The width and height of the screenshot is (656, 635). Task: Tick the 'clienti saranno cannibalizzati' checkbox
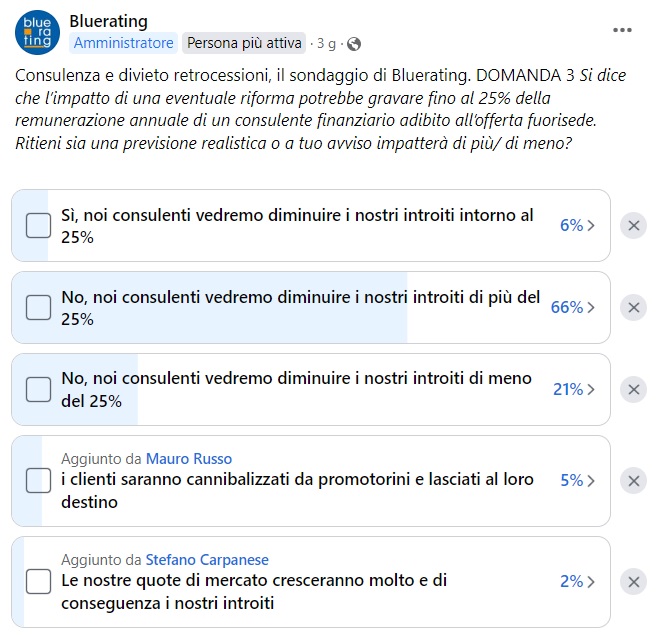(x=38, y=481)
